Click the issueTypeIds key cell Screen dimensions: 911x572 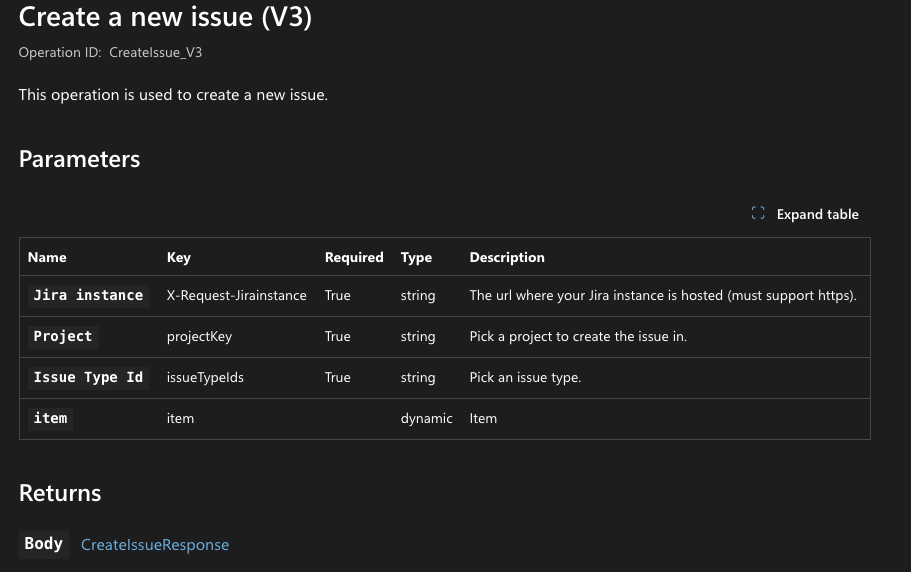pyautogui.click(x=205, y=377)
